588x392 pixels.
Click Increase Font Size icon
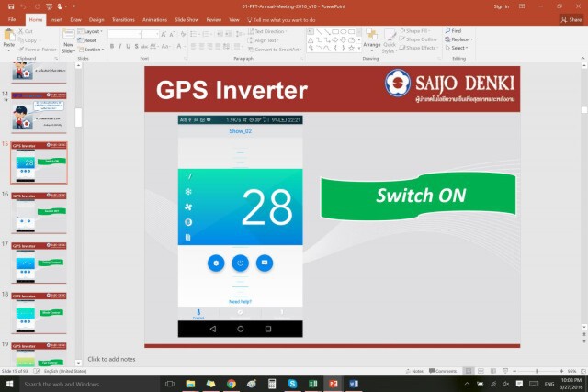(x=164, y=35)
